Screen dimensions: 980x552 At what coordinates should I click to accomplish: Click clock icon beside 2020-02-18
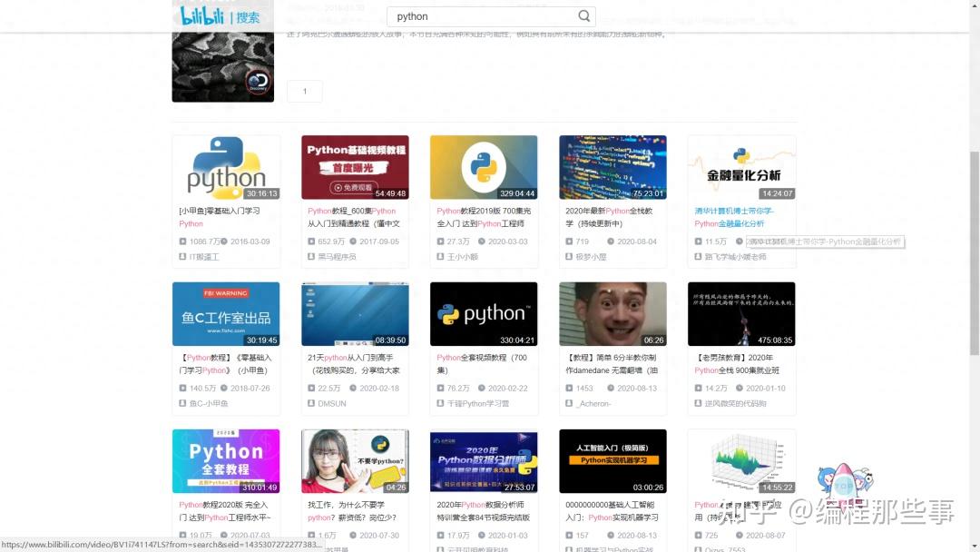353,389
